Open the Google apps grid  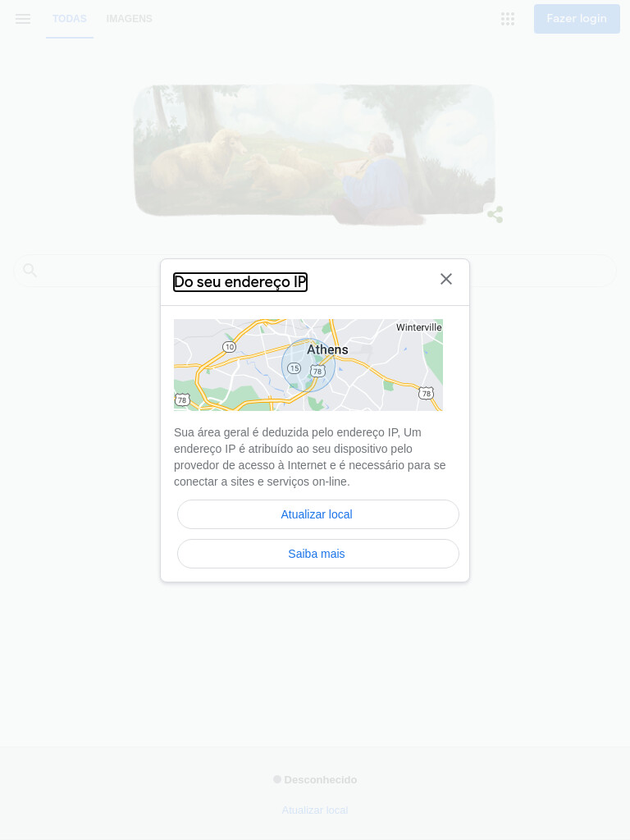coord(508,19)
